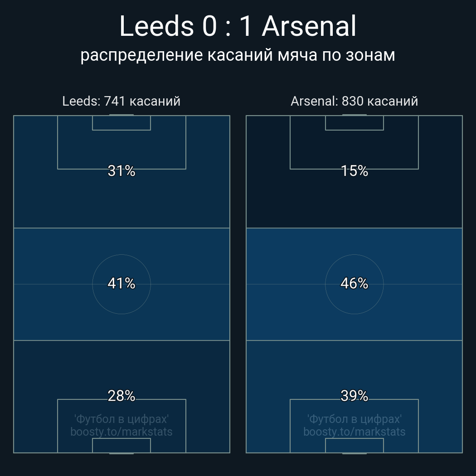Click the 31% value on Leeds pitch
This screenshot has width=476, height=476.
coord(121,171)
